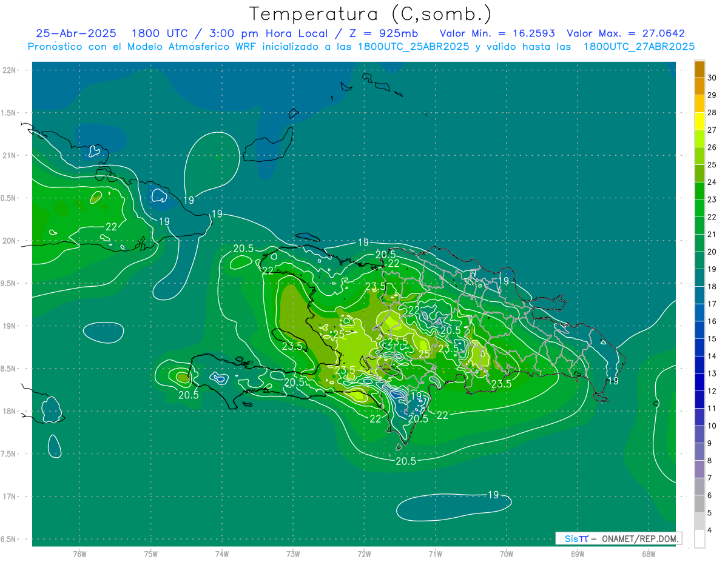
Task: Click legend value 13
Action: click(x=712, y=373)
